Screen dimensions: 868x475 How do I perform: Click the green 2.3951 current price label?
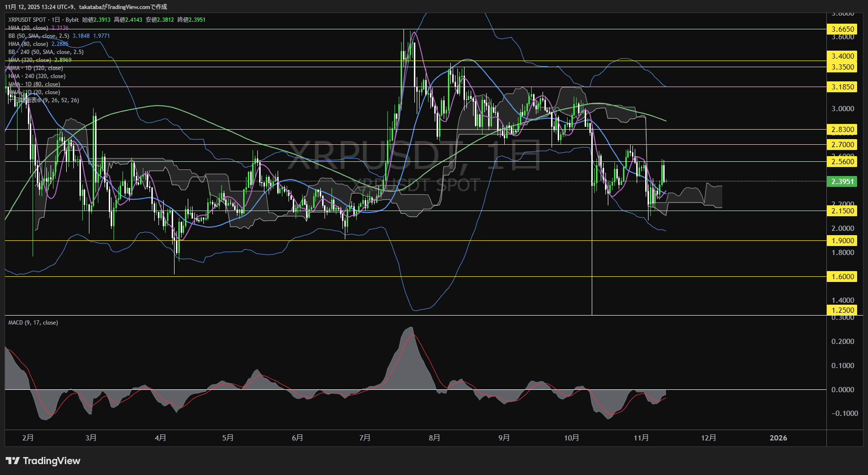842,182
